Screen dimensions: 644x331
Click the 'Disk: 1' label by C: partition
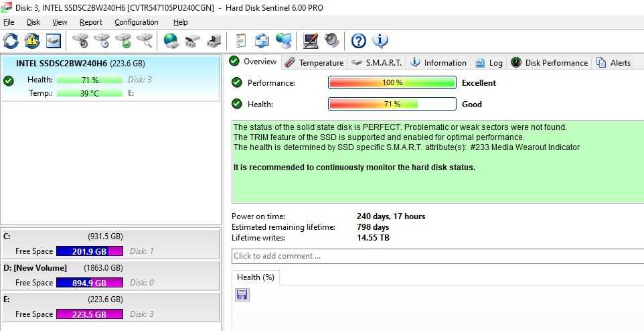click(x=142, y=251)
